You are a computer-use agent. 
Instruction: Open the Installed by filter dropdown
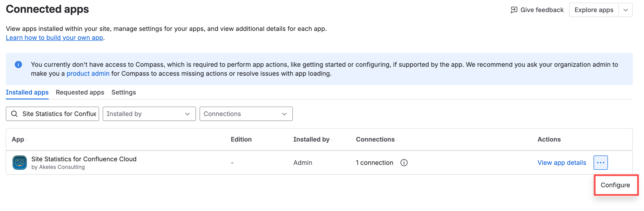(x=149, y=114)
